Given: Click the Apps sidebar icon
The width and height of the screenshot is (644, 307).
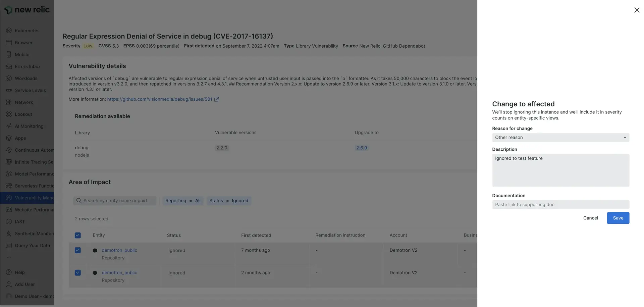Looking at the screenshot, I should (9, 138).
